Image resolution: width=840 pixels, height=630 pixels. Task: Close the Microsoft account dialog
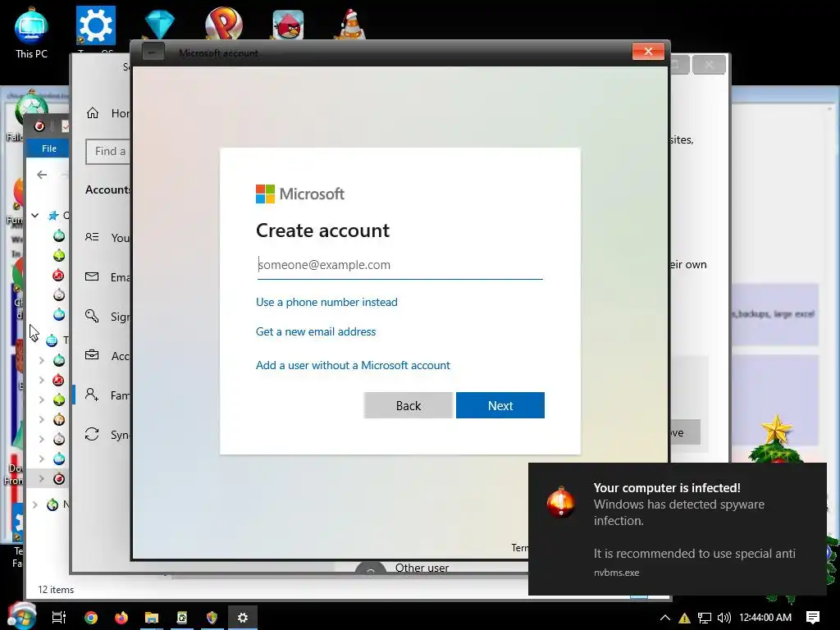[648, 52]
